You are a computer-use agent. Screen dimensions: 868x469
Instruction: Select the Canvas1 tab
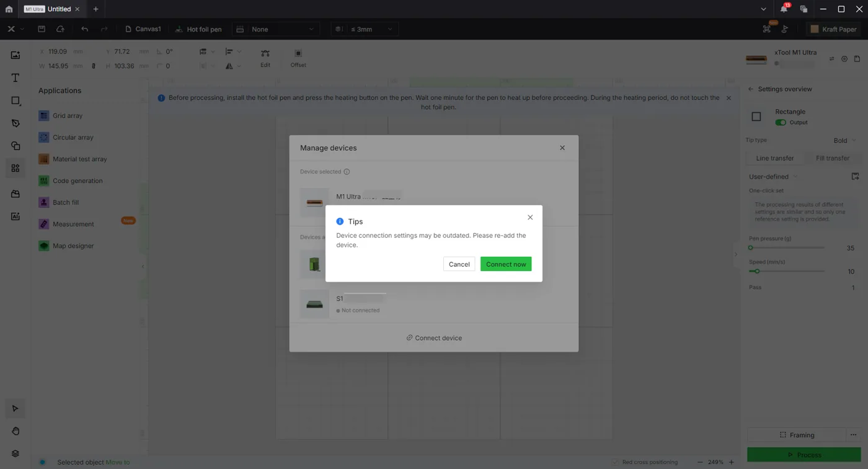tap(143, 29)
